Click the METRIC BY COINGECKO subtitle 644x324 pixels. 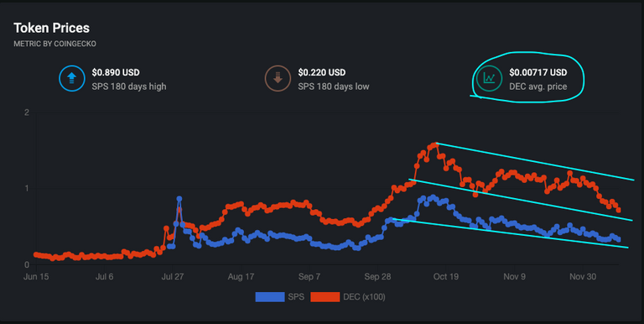55,44
